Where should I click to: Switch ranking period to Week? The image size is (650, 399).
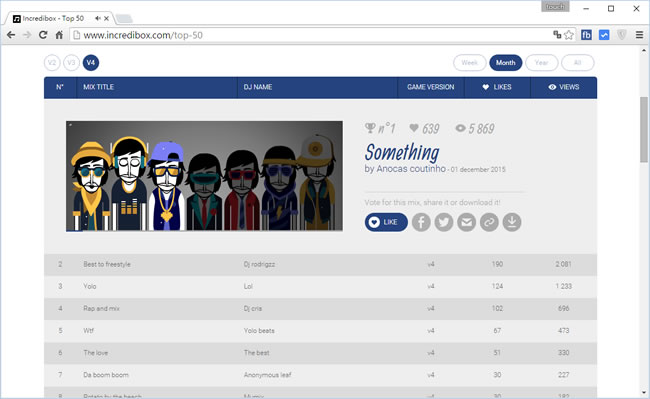click(x=470, y=63)
